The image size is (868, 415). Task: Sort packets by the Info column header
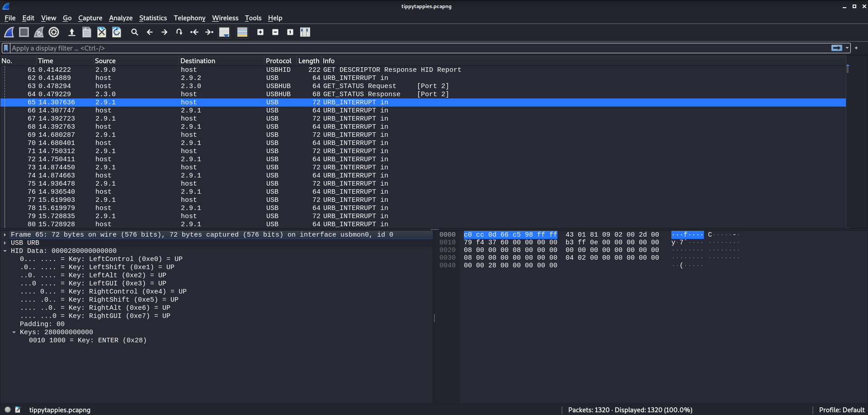coord(583,61)
